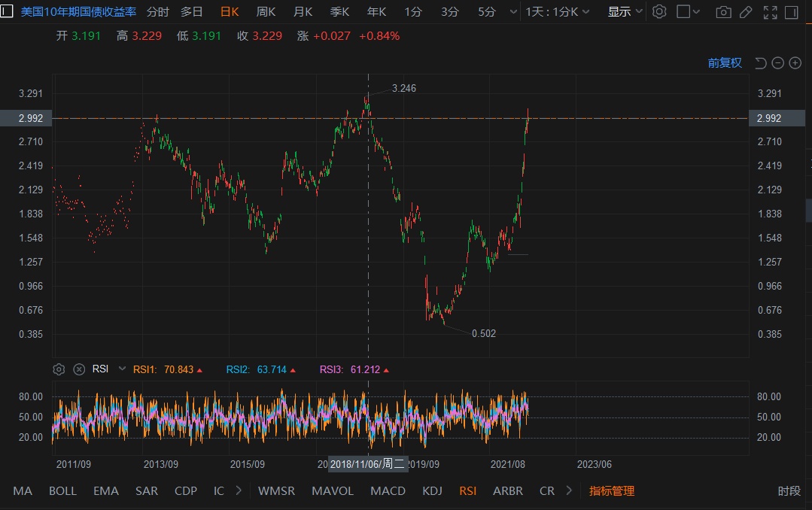
Task: Select the pencil drawing tool
Action: 745,12
